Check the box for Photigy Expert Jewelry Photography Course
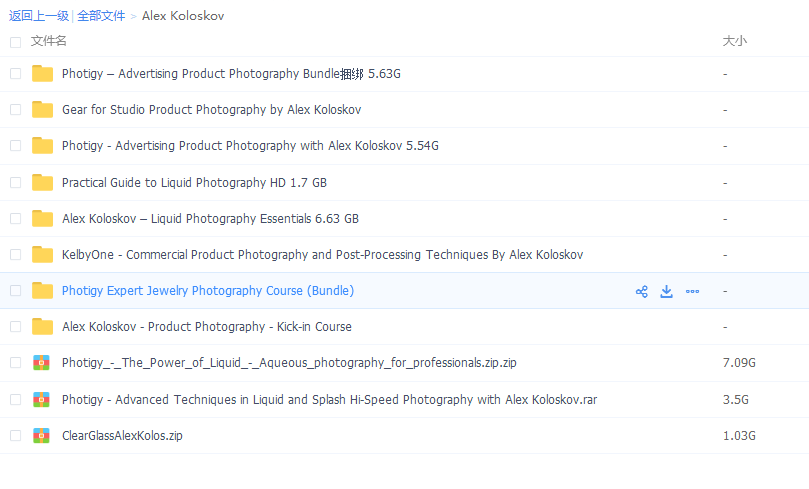 tap(15, 291)
